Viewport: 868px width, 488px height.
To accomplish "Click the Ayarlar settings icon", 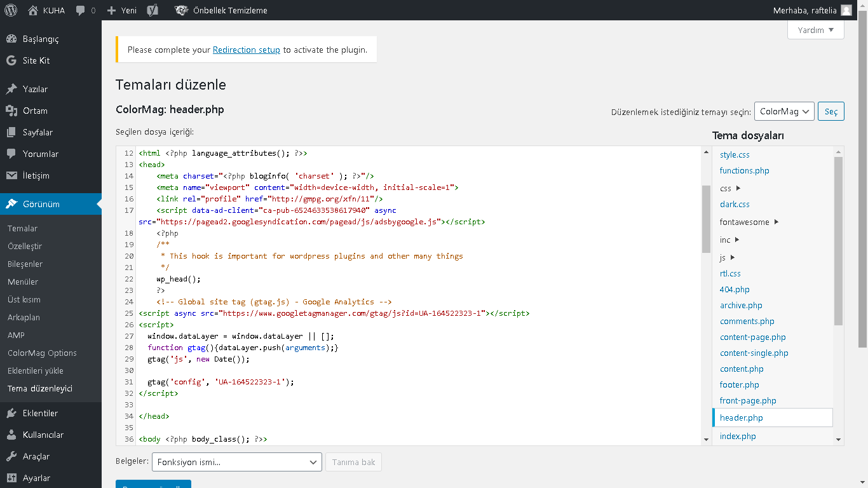I will [x=11, y=478].
